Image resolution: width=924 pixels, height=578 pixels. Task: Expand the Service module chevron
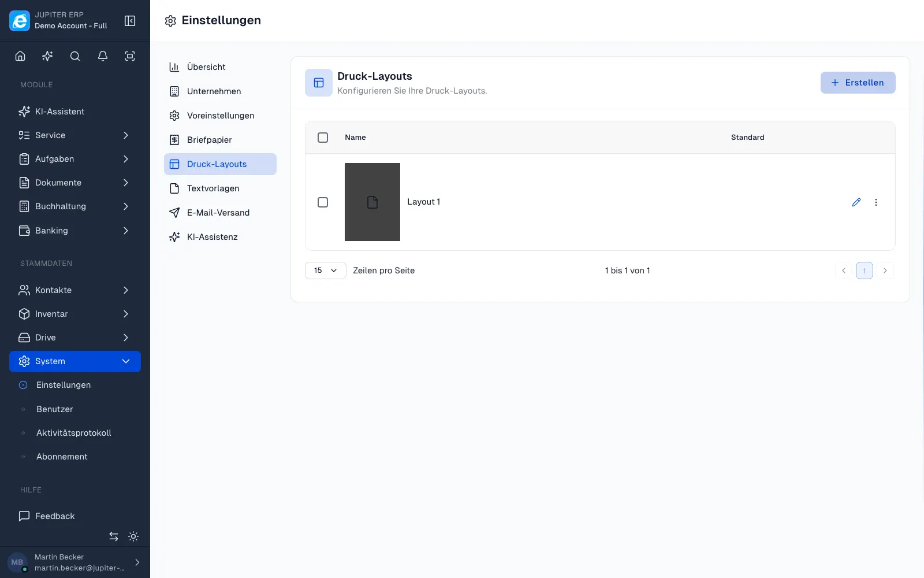[x=126, y=135]
